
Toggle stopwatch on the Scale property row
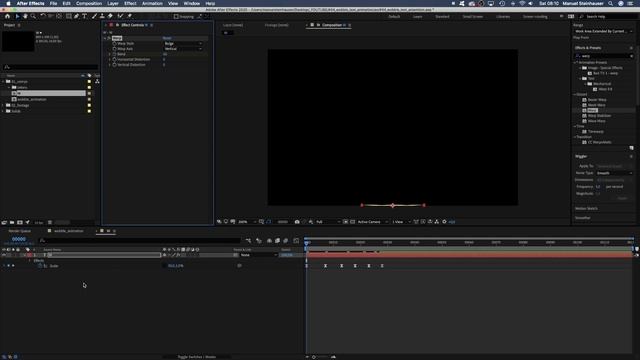40,266
